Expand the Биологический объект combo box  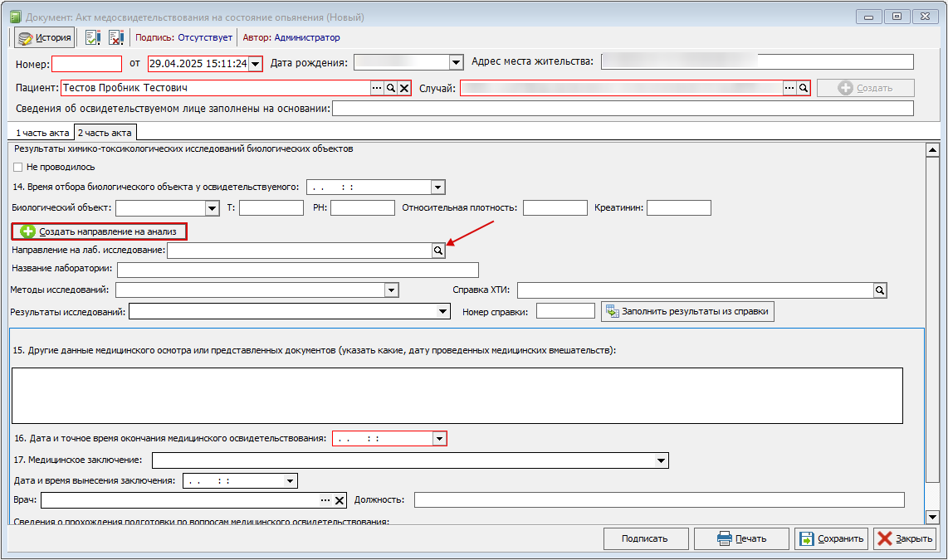[213, 208]
